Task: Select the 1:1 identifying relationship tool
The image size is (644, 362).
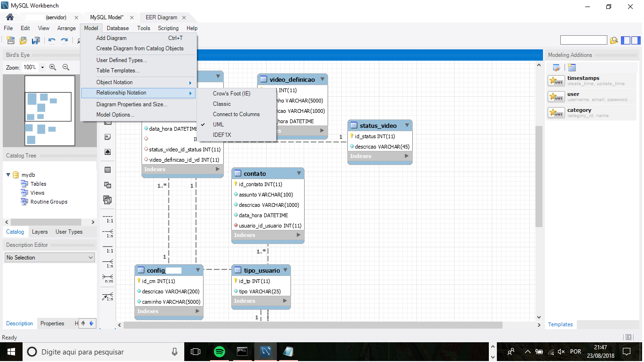Action: pyautogui.click(x=108, y=248)
